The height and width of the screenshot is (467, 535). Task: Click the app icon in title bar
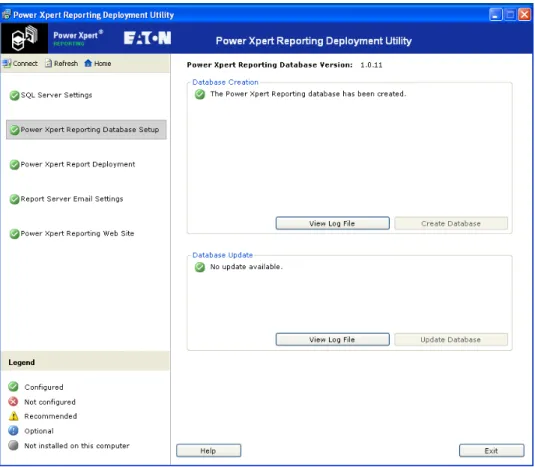pos(6,14)
